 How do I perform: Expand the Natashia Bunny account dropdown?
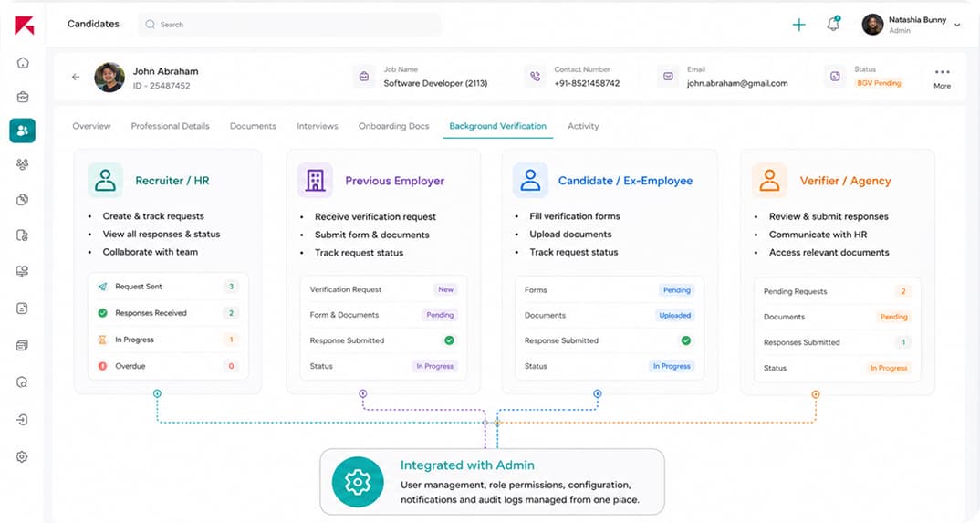tap(957, 25)
